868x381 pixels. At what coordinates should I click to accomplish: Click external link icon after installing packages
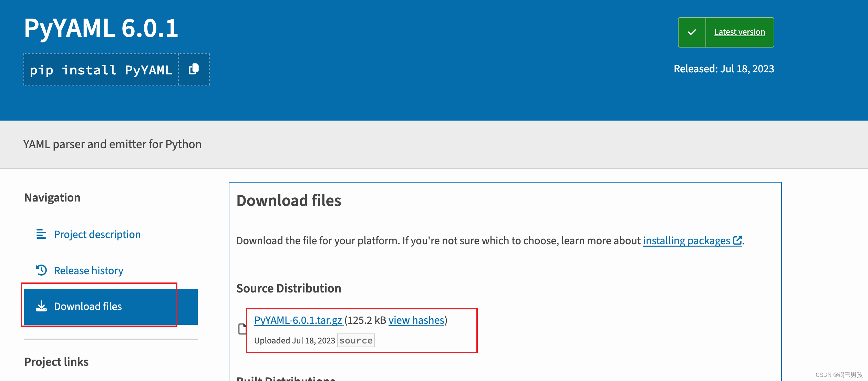click(x=737, y=240)
